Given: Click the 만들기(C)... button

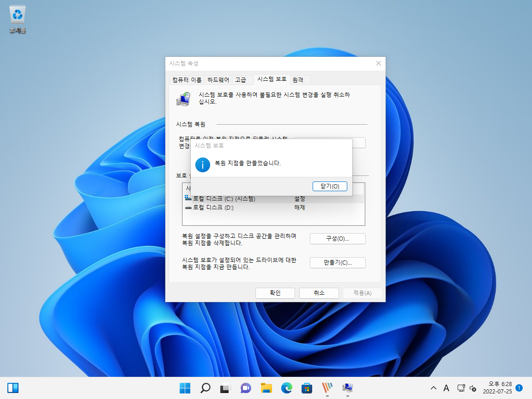Looking at the screenshot, I should (338, 263).
